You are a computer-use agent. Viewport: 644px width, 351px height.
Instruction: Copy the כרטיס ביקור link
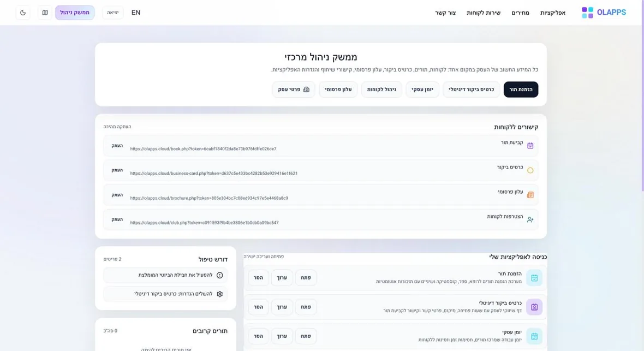point(117,170)
